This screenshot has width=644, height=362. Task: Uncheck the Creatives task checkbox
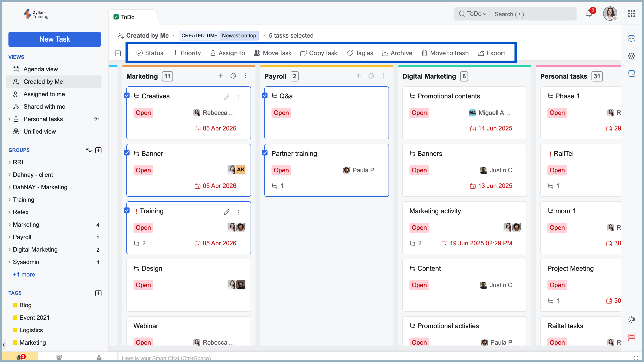127,95
